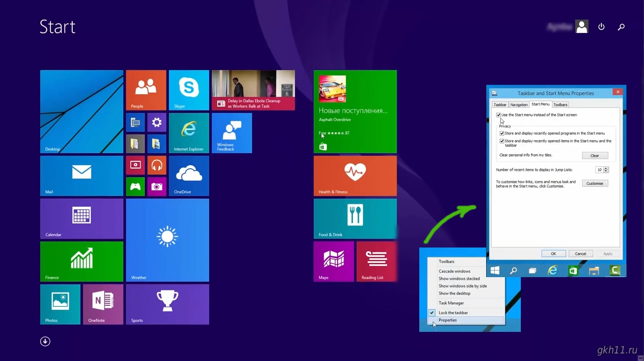Screen dimensions: 644x361
Task: Switch to the Toolbars tab
Action: [x=560, y=105]
